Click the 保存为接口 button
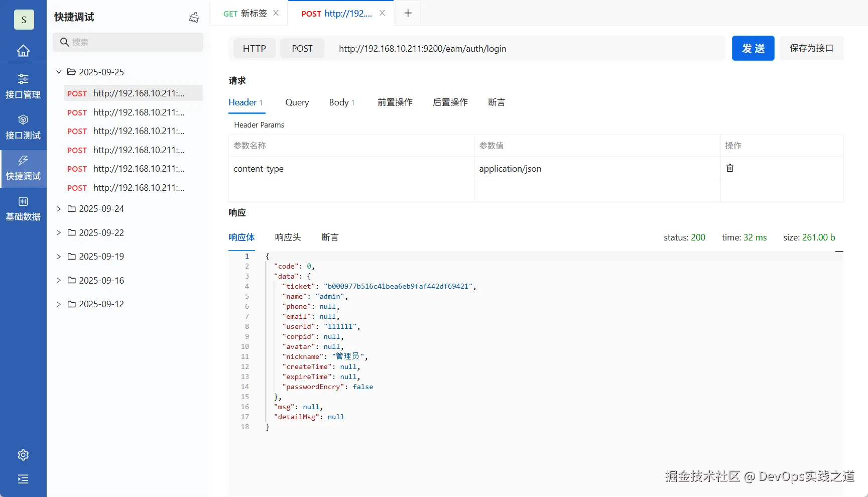 tap(812, 48)
